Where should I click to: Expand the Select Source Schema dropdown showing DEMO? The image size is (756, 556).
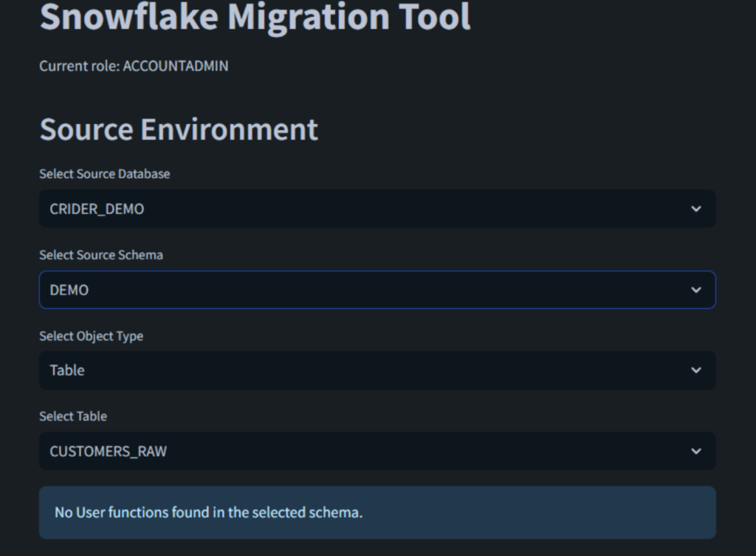[x=377, y=290]
